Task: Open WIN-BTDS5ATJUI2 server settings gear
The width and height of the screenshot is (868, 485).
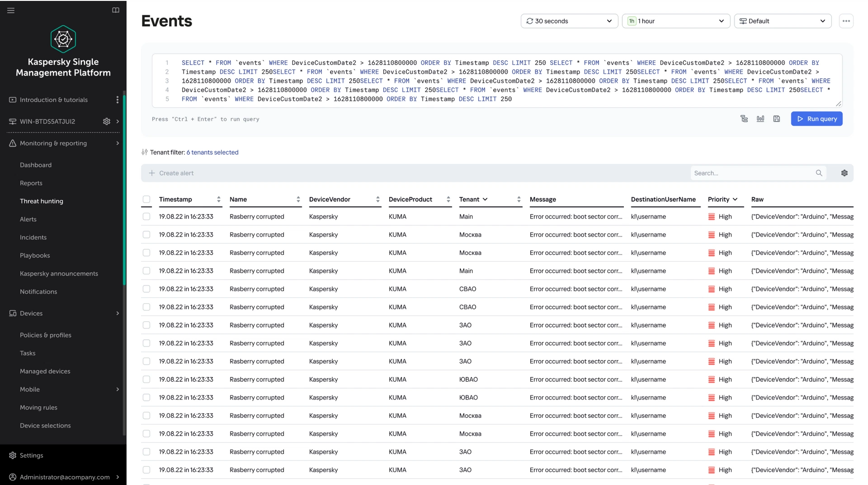Action: point(107,121)
